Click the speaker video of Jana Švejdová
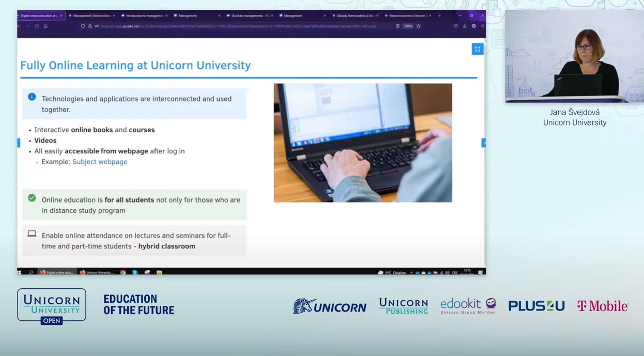 click(574, 56)
